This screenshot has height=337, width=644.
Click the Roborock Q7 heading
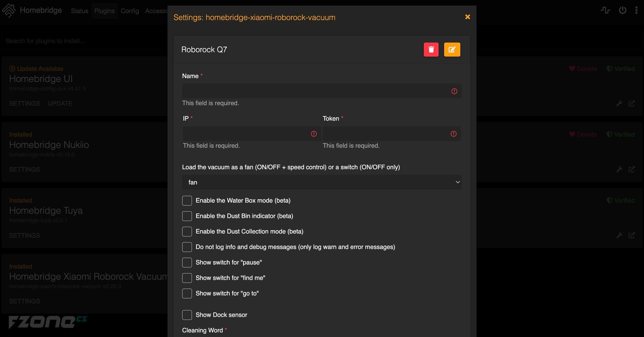tap(204, 50)
